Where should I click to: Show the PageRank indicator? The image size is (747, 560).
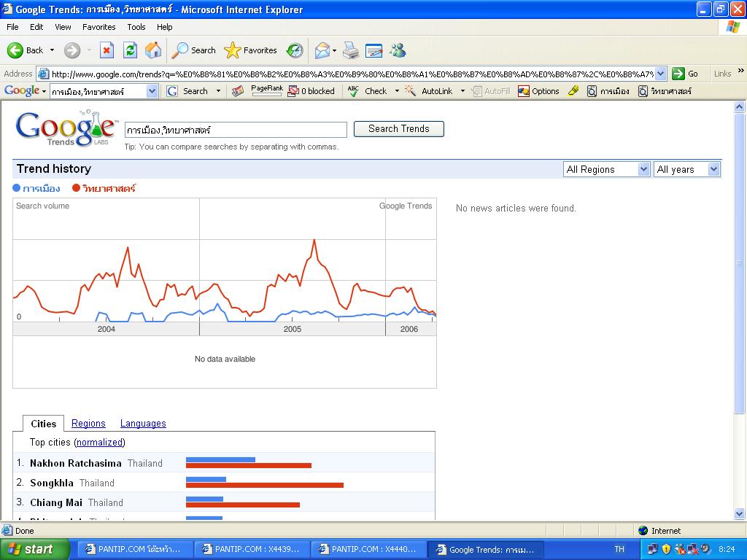[x=267, y=90]
